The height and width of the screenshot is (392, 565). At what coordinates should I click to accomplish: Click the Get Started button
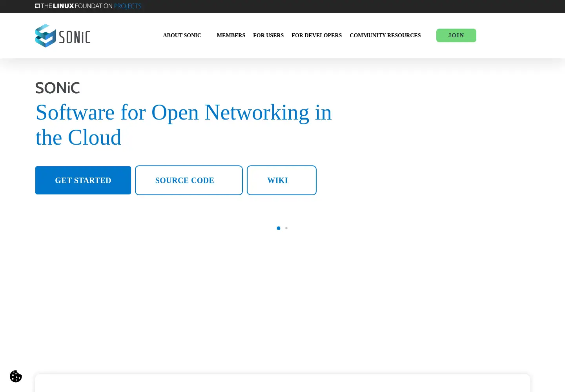(83, 180)
